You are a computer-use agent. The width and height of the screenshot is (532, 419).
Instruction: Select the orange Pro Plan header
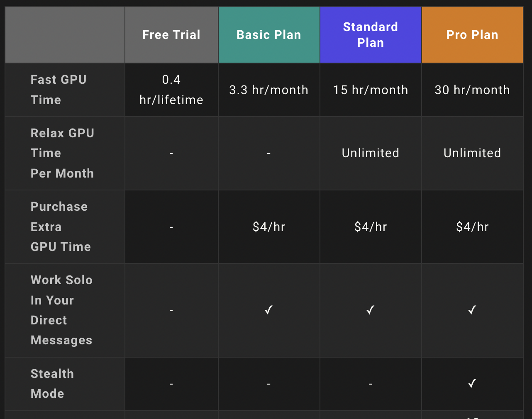tap(472, 35)
